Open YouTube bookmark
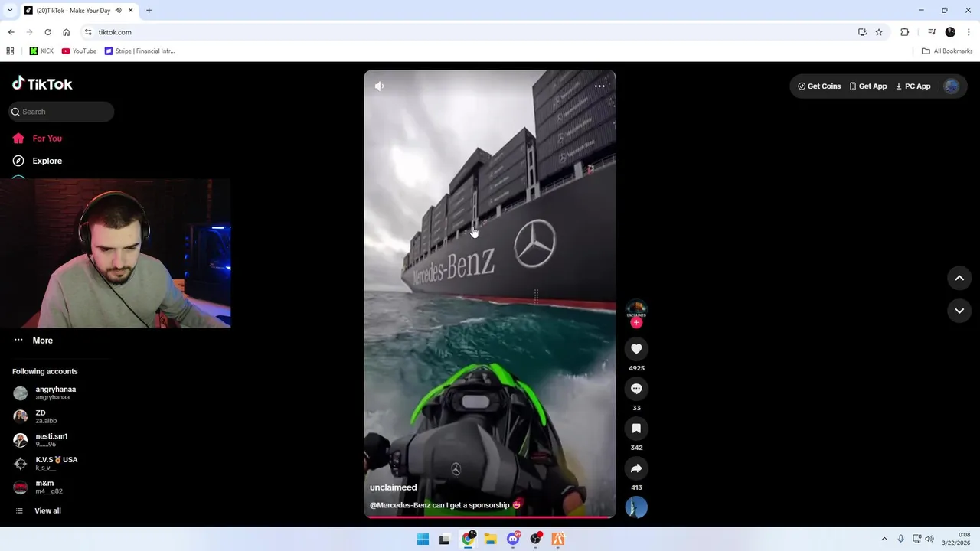Viewport: 980px width, 551px height. point(79,51)
